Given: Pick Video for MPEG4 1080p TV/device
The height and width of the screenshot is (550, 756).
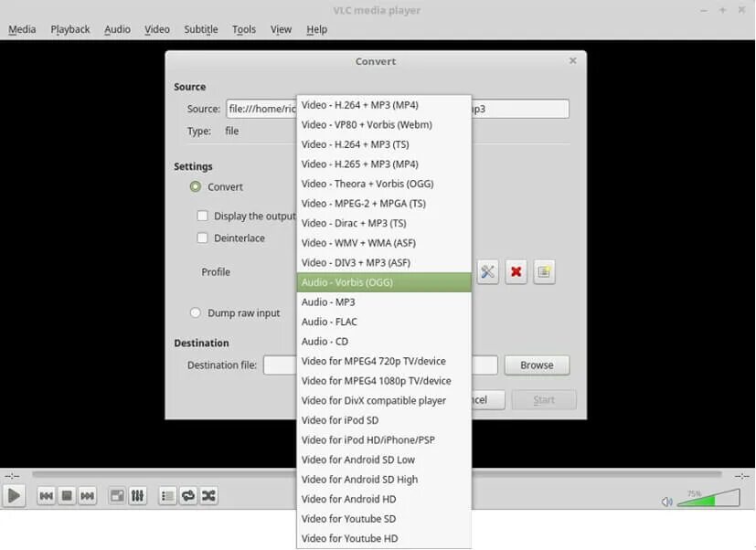Looking at the screenshot, I should [x=384, y=381].
